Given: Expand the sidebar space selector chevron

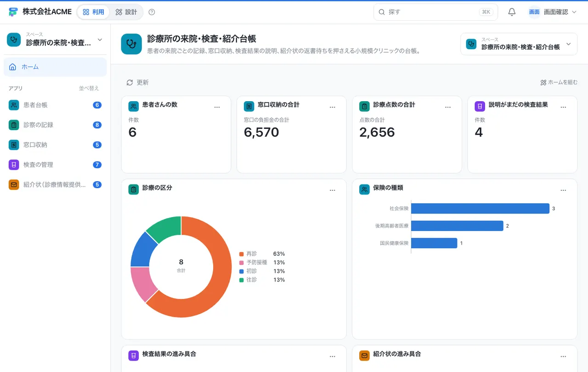Looking at the screenshot, I should 100,40.
